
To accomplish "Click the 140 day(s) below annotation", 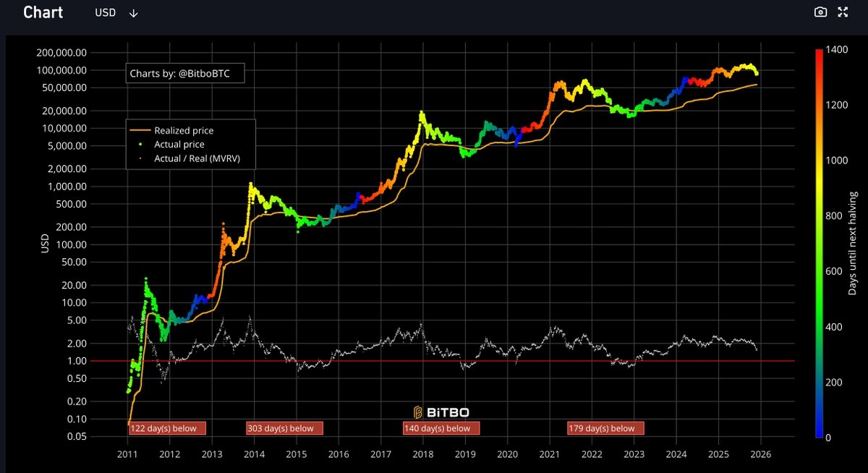I will click(441, 428).
